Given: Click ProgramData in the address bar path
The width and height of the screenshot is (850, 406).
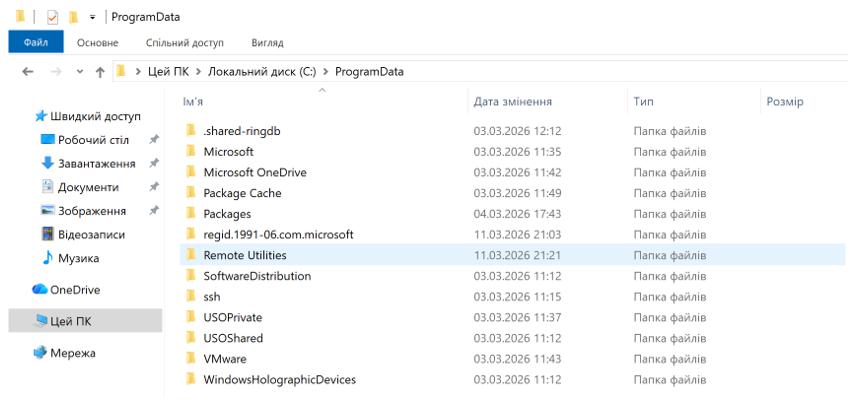Looking at the screenshot, I should (369, 72).
